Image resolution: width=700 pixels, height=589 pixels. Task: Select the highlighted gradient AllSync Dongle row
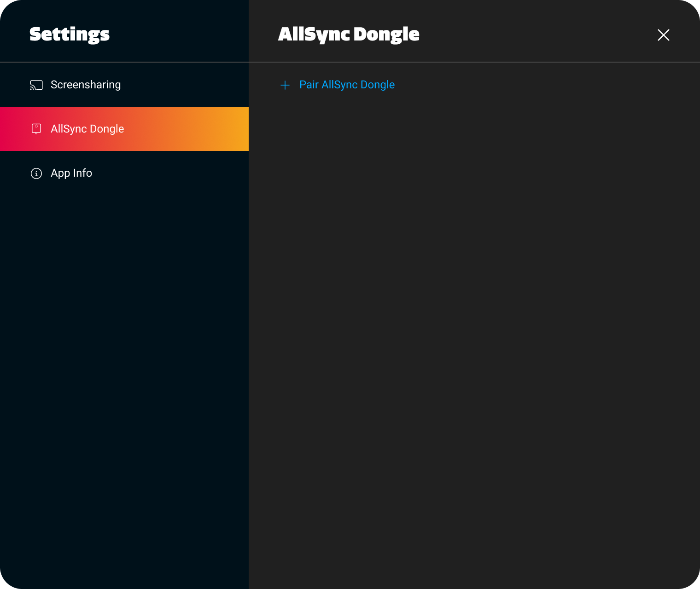tap(124, 129)
